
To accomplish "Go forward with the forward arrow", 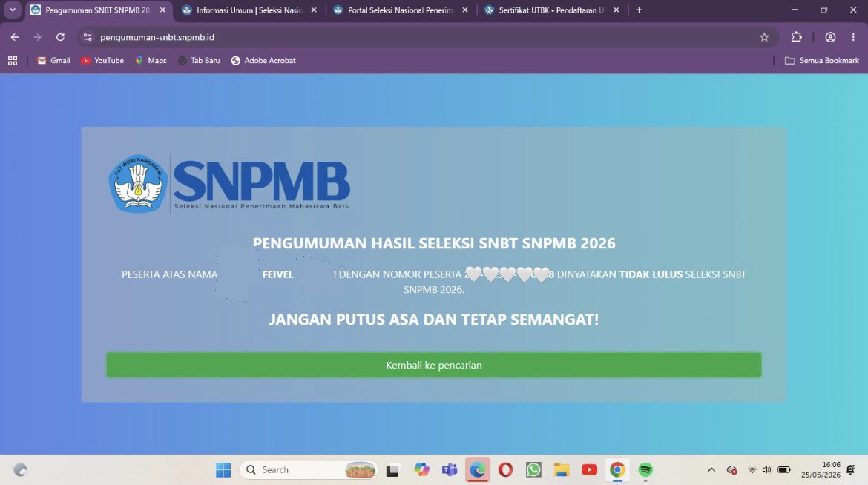I will tap(37, 37).
